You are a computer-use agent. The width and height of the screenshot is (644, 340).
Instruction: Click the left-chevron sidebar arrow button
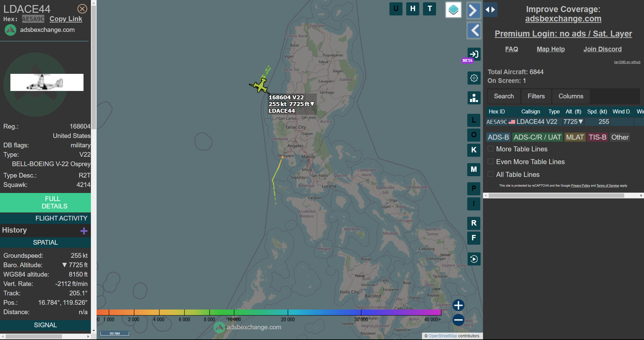pos(474,31)
